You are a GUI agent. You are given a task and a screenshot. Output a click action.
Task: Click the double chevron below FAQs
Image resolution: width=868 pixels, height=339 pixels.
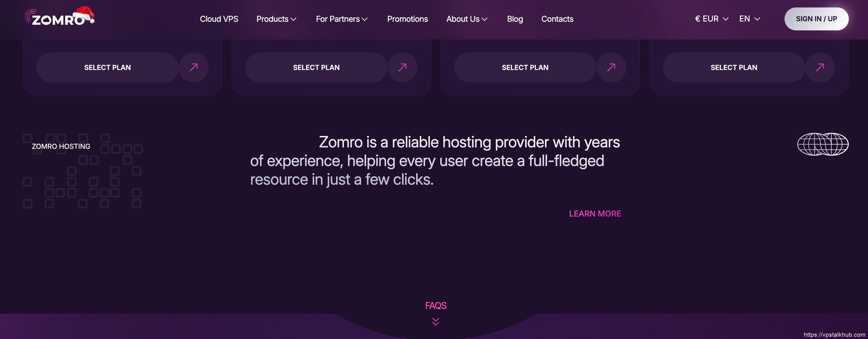click(435, 322)
